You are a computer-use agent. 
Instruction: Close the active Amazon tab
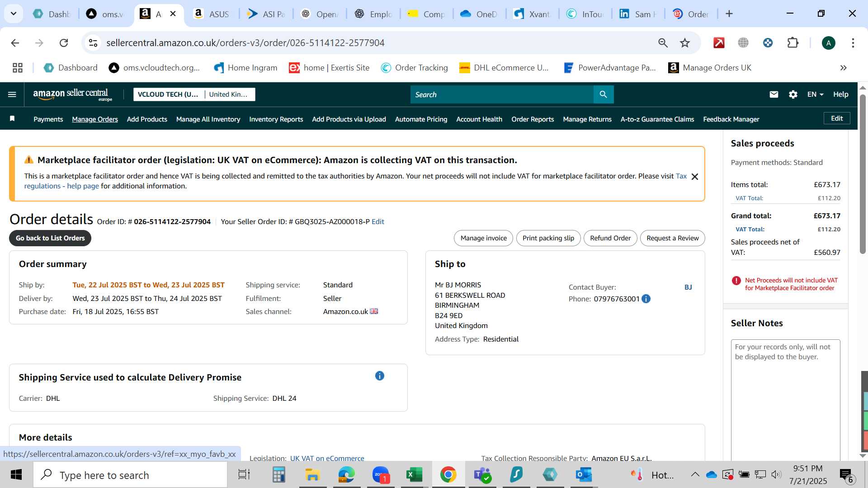[173, 14]
